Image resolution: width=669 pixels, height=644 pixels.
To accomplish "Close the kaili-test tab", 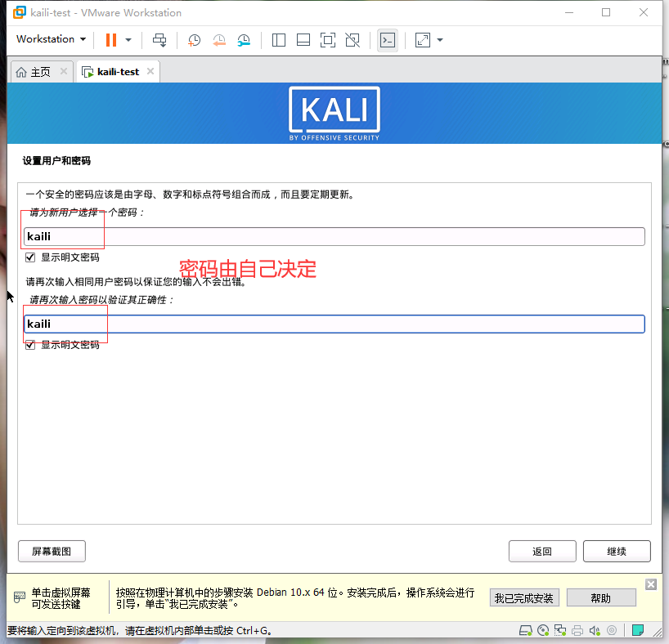I will (x=150, y=71).
